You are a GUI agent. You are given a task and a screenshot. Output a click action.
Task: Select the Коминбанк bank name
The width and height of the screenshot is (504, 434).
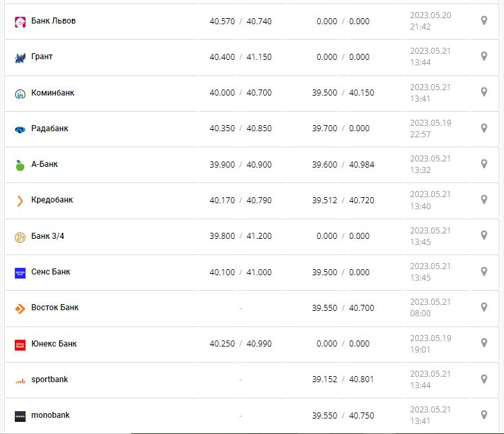52,93
